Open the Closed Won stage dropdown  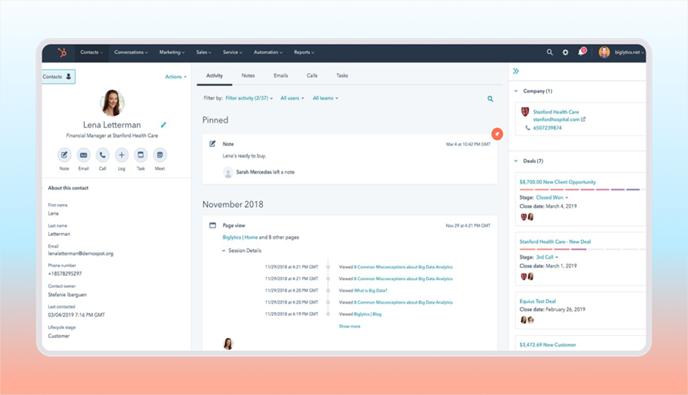coord(552,198)
